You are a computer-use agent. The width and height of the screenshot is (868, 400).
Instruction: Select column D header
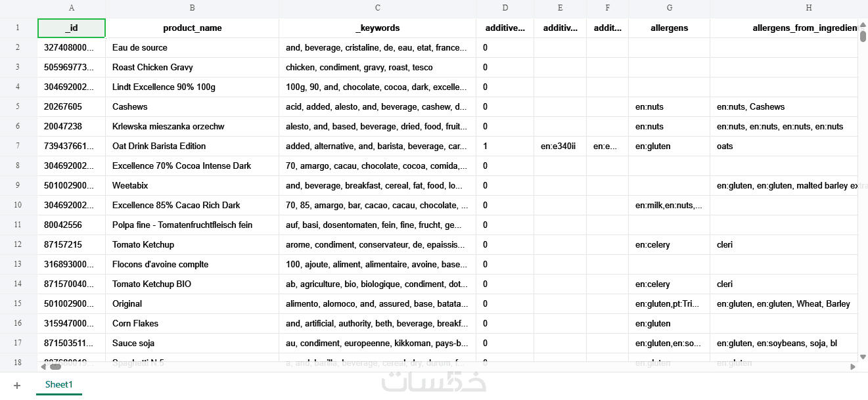505,8
